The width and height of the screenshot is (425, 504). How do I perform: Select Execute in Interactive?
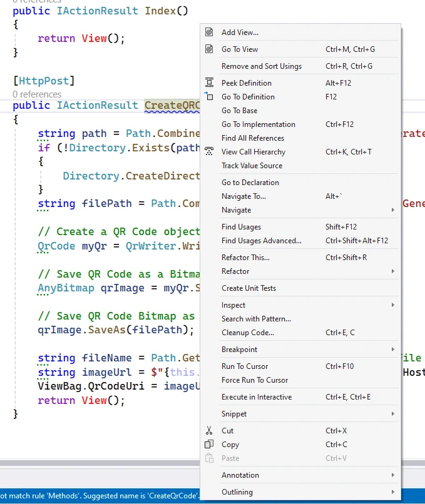[256, 397]
